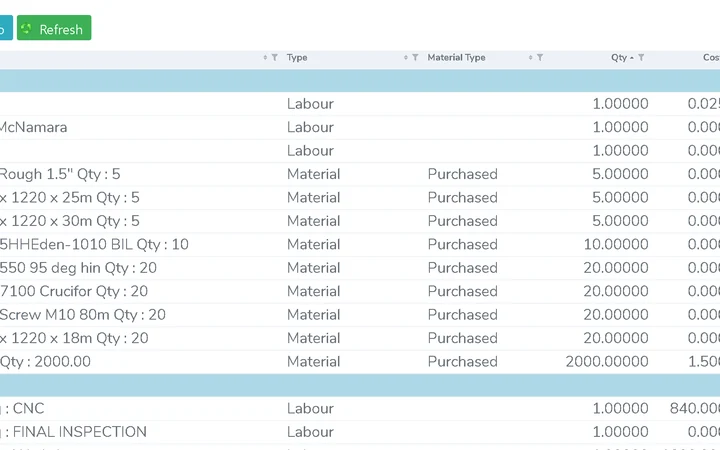Select the 5HHEden-1010 BIL Qty : 10 row
Screen dimensions: 720x450
click(x=360, y=244)
